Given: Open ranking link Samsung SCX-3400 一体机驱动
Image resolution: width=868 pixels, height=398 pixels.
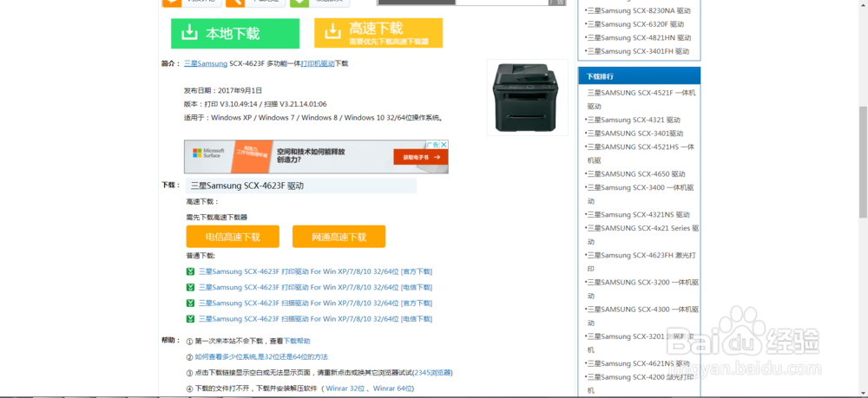Looking at the screenshot, I should tap(640, 194).
